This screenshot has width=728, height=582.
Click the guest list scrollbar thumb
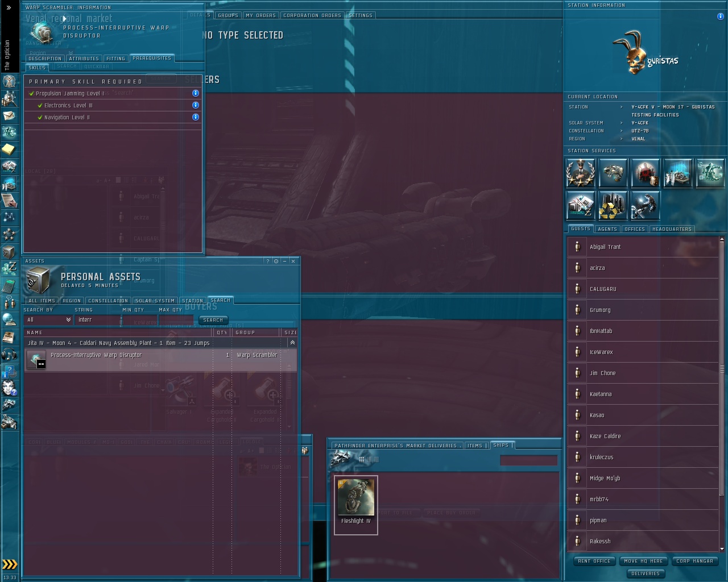722,368
